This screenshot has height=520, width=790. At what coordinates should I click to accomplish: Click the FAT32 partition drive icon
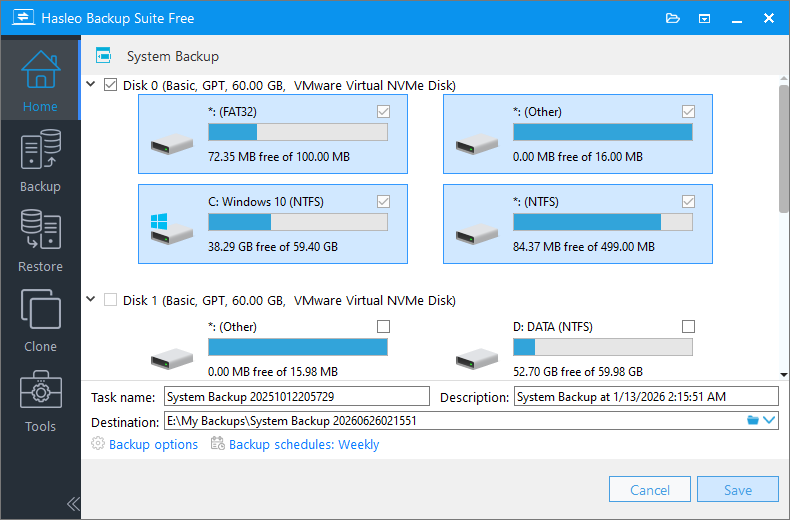(172, 144)
